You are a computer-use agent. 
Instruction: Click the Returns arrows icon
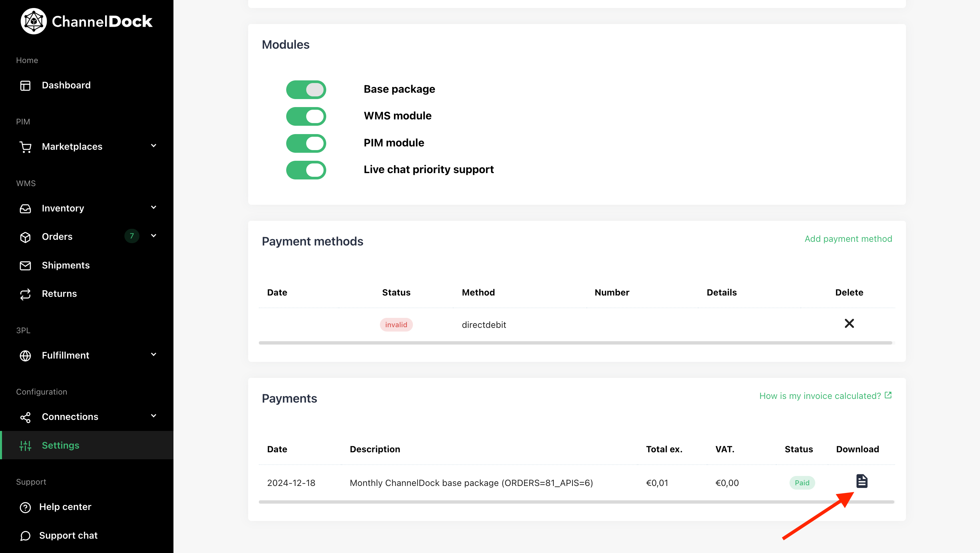(x=25, y=294)
